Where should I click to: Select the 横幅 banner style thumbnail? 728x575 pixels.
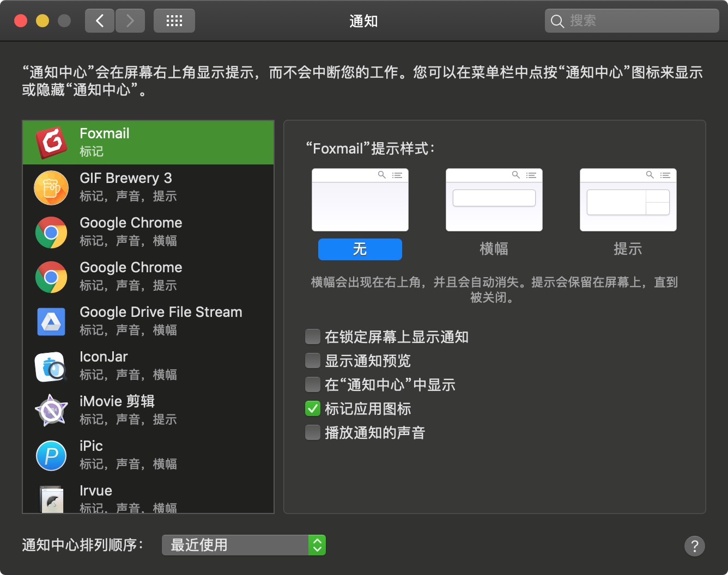[494, 200]
